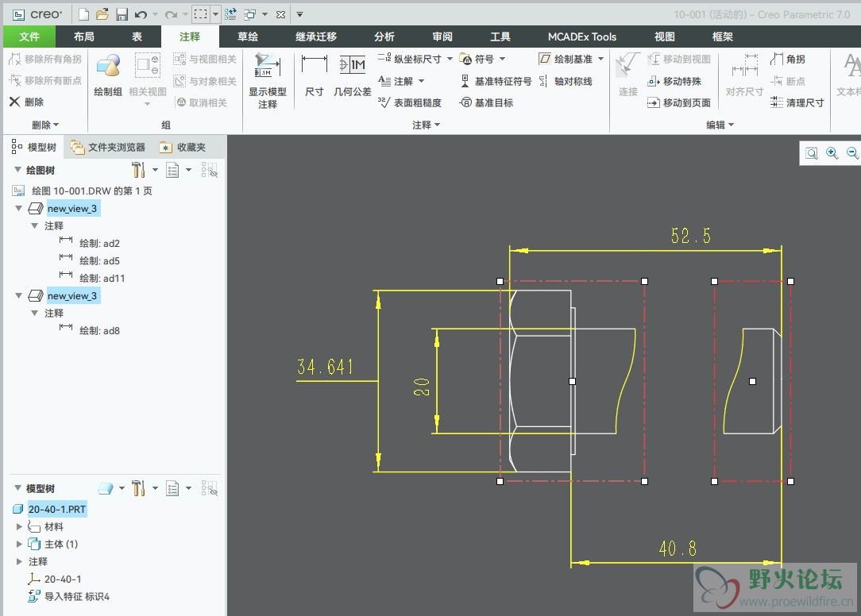The image size is (861, 616).
Task: Select the 绘制组 draw group tool
Action: click(108, 75)
